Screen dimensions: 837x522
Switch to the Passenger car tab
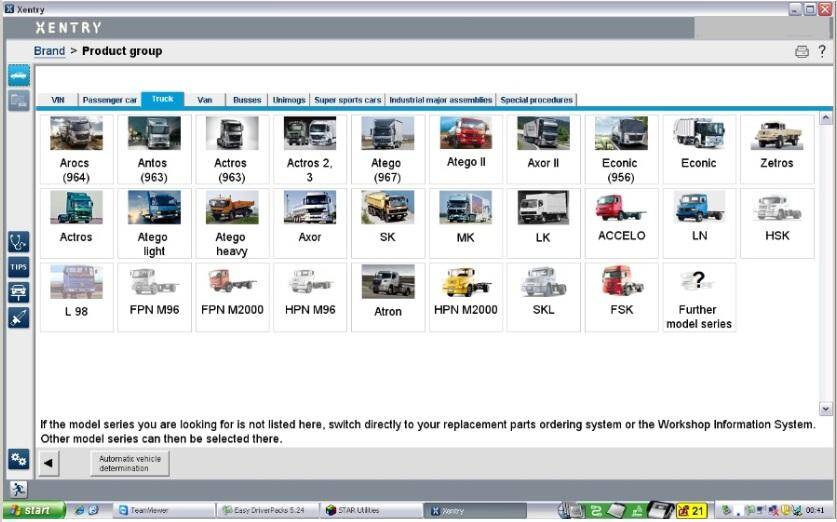point(109,100)
